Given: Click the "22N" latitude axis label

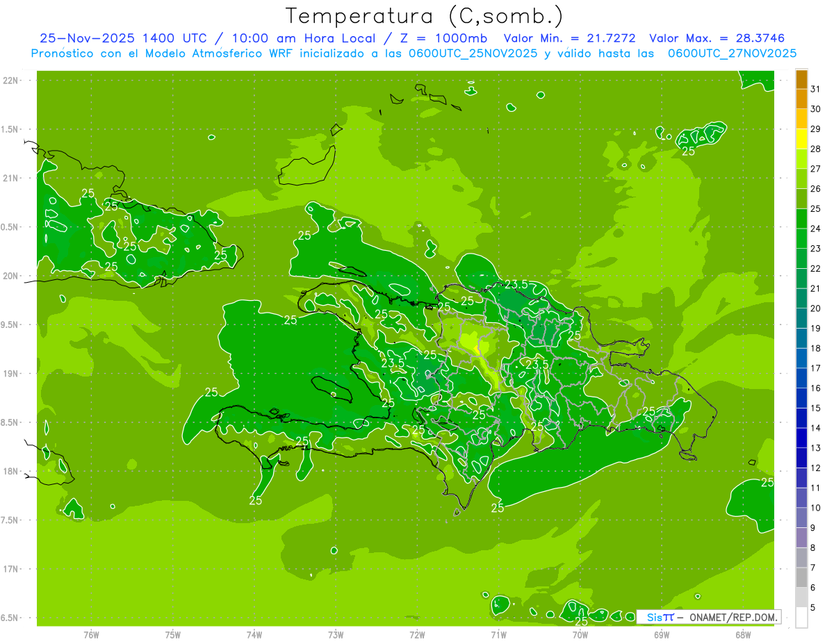Looking at the screenshot, I should (x=10, y=81).
